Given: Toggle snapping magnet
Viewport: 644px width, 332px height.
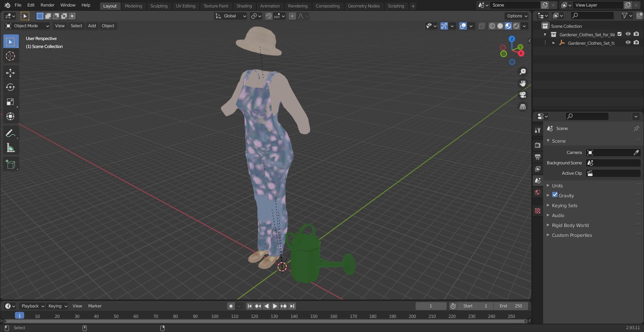Looking at the screenshot, I should tap(269, 16).
